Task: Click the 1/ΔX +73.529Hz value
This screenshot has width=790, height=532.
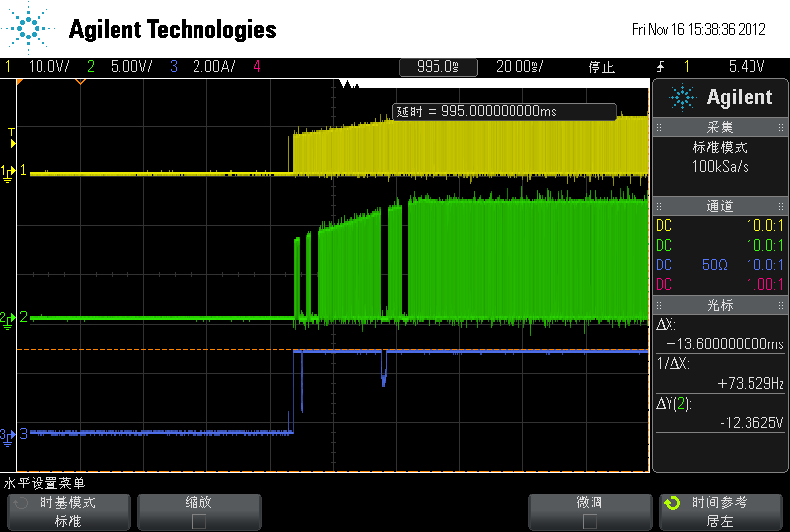Action: coord(750,383)
